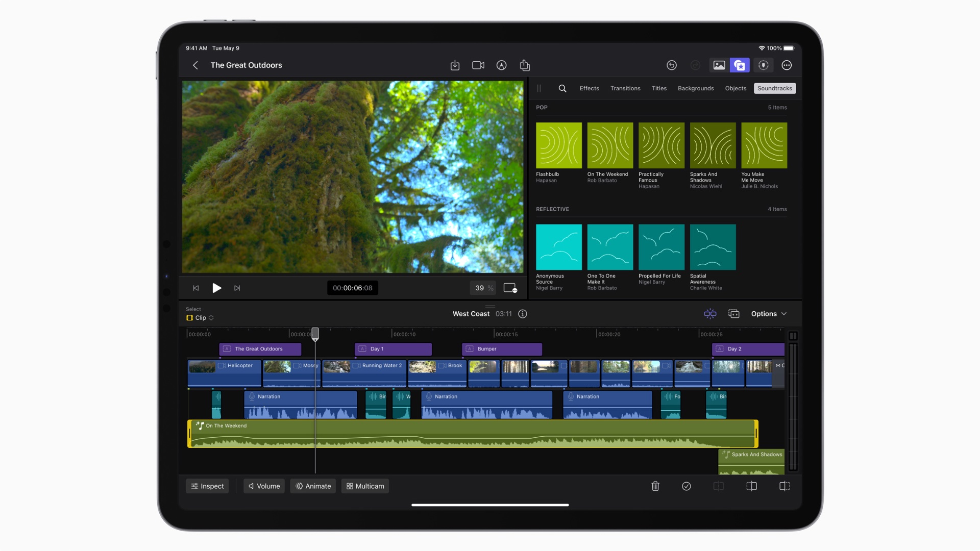Click the skip to end playback button
This screenshot has width=980, height=551.
pyautogui.click(x=237, y=288)
